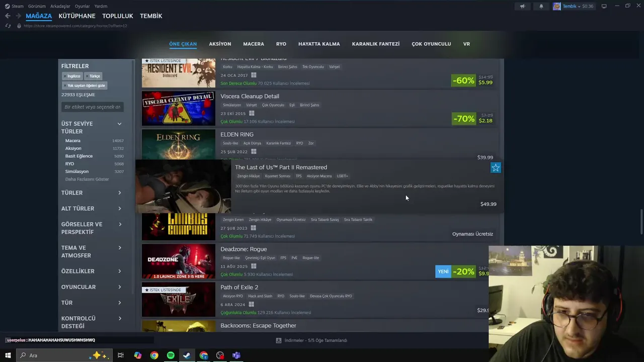Open the Yardım menu
This screenshot has height=362, width=644.
tap(101, 6)
